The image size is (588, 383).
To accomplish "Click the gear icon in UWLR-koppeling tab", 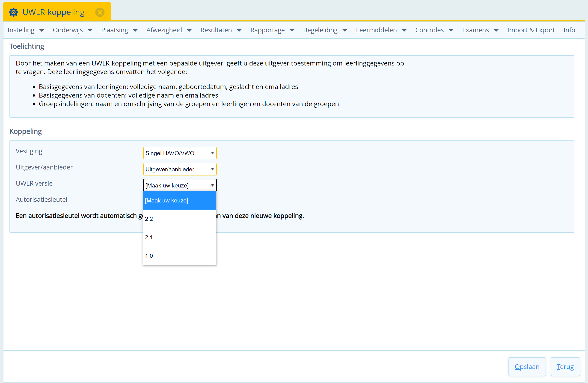I will 14,12.
